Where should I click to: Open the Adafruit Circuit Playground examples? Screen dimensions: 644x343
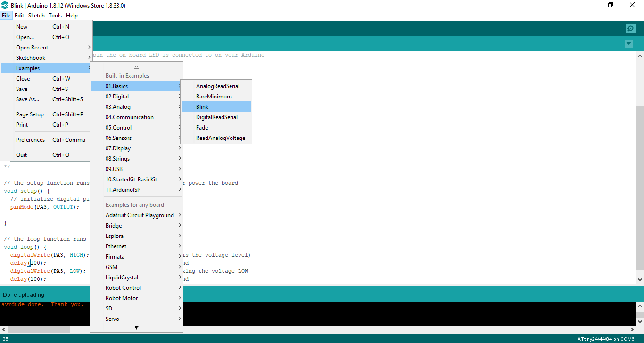pyautogui.click(x=136, y=215)
